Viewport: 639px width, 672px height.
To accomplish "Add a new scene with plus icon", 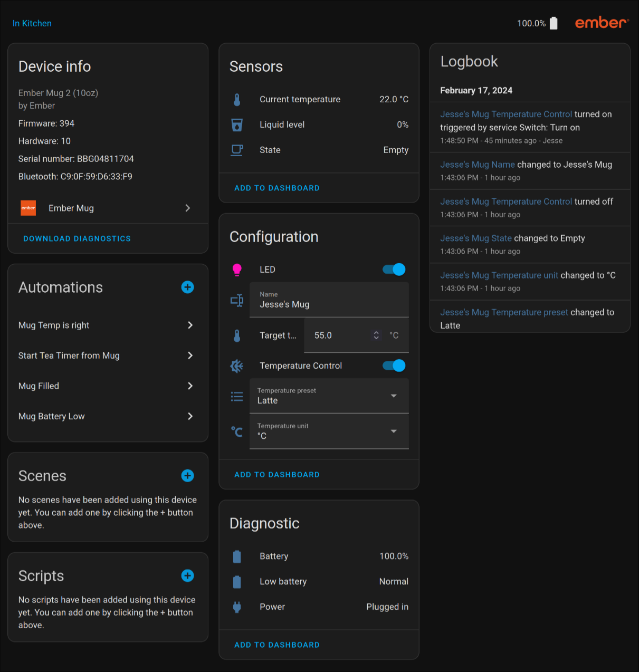I will click(x=187, y=475).
